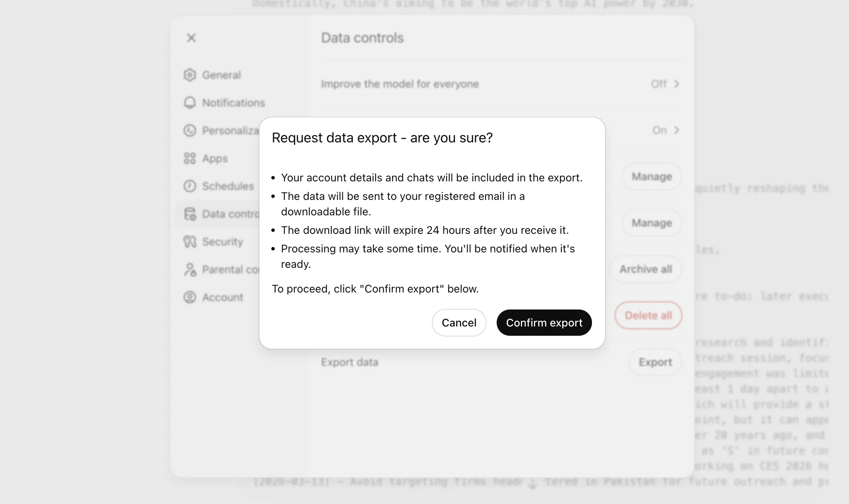Click the Apps grid icon

(189, 158)
